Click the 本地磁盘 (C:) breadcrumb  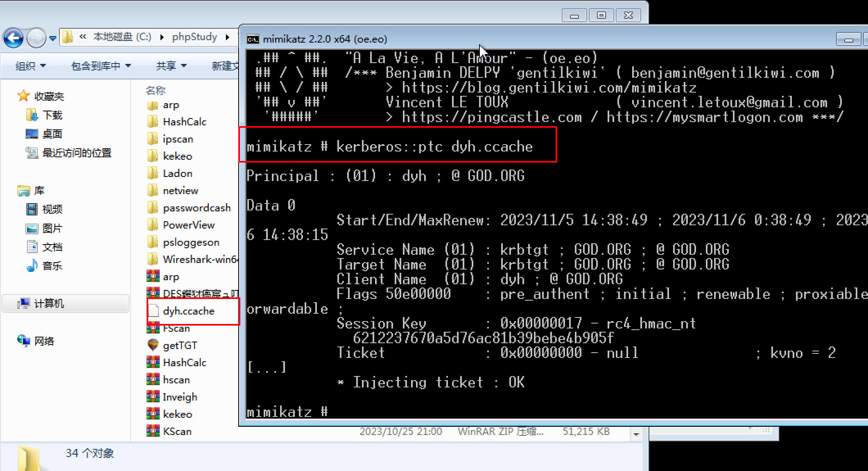click(122, 37)
